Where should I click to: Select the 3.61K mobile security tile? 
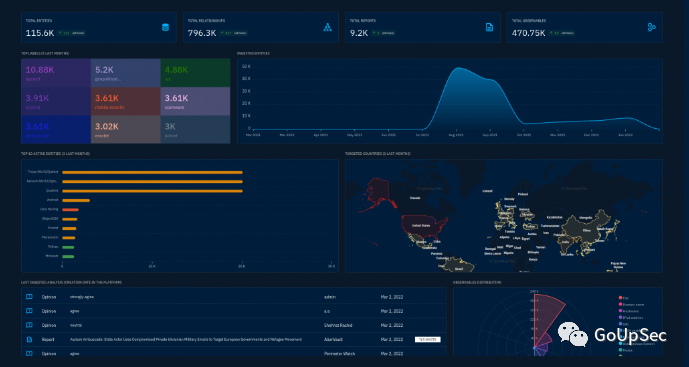click(126, 101)
